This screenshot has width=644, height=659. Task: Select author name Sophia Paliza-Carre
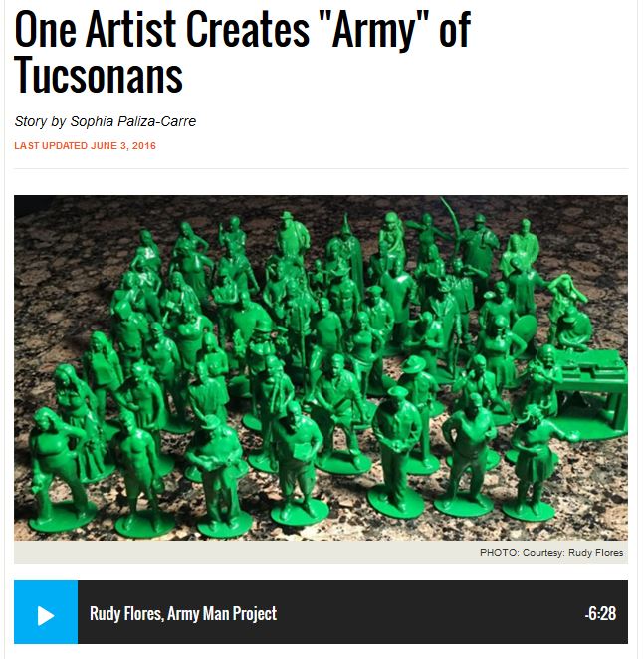pos(132,121)
